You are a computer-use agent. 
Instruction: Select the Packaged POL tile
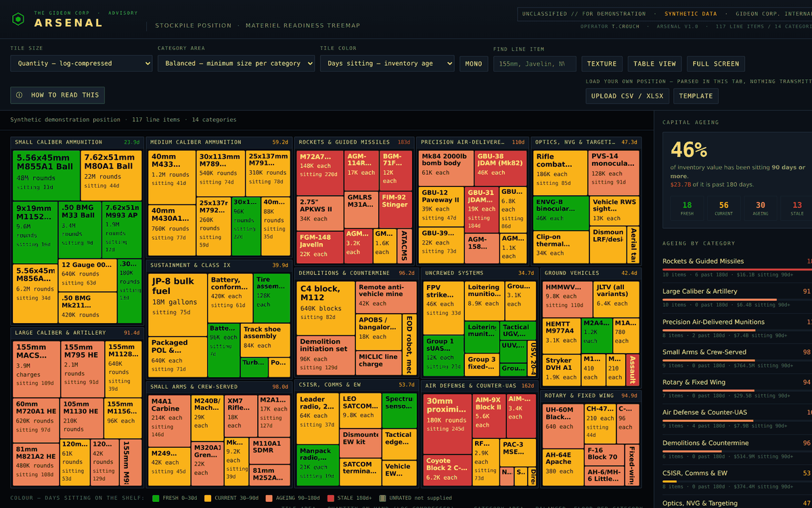[177, 356]
